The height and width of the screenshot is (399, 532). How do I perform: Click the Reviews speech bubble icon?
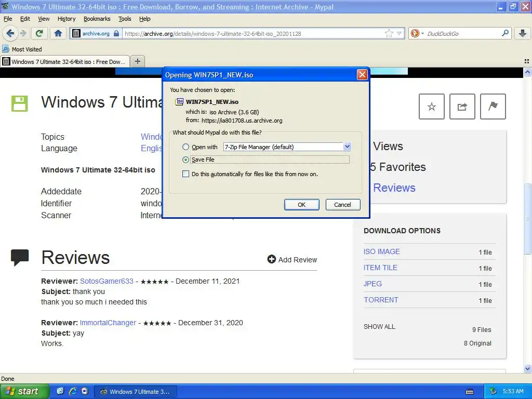(x=20, y=258)
